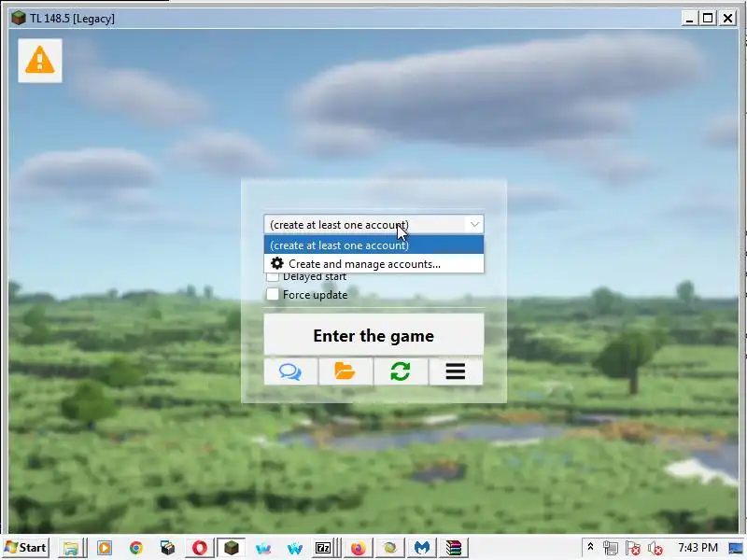Launch the media player taskbar icon
Image resolution: width=747 pixels, height=560 pixels.
click(x=105, y=548)
